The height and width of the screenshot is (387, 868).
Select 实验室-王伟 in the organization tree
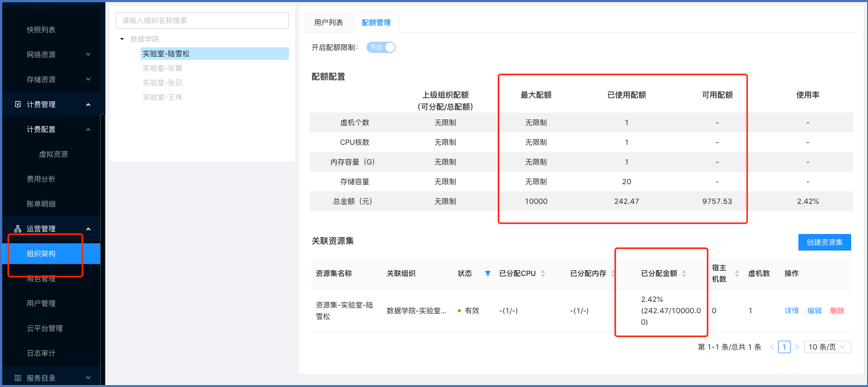click(x=162, y=97)
